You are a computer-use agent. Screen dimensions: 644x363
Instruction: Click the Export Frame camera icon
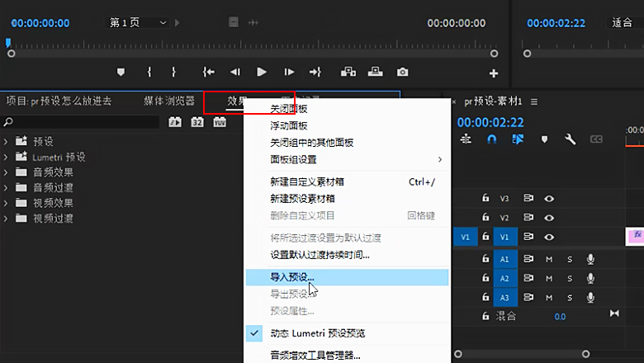point(402,73)
